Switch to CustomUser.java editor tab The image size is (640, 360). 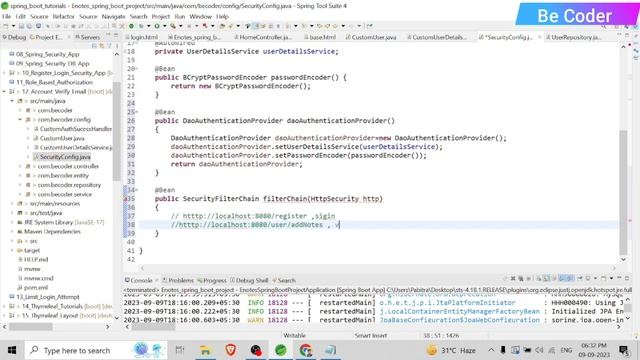(371, 37)
